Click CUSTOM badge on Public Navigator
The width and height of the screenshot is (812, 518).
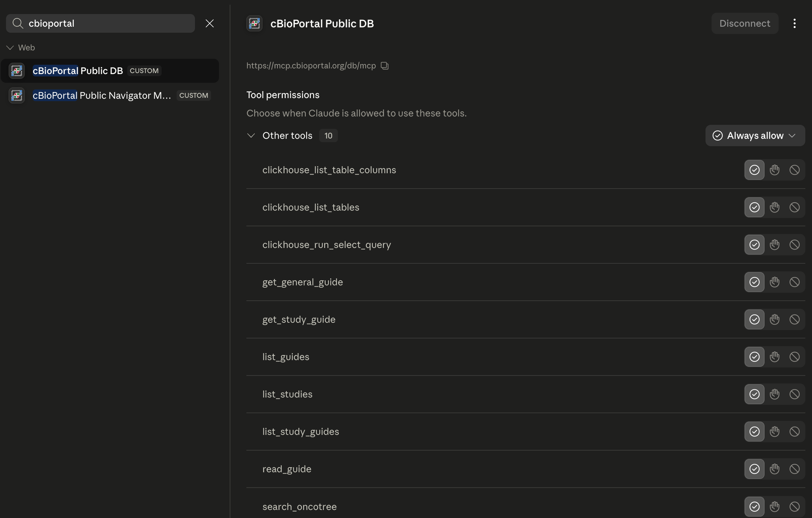click(x=194, y=95)
